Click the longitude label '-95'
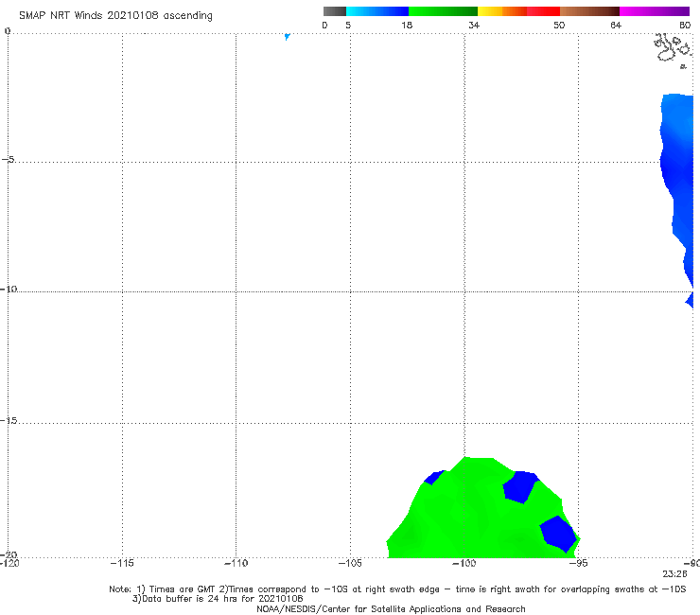 point(579,563)
